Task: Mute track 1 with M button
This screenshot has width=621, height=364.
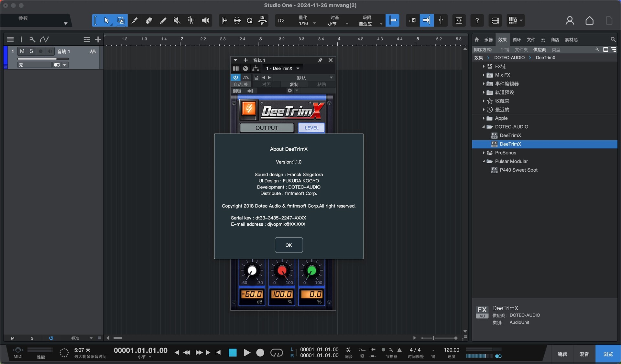Action: pyautogui.click(x=22, y=51)
